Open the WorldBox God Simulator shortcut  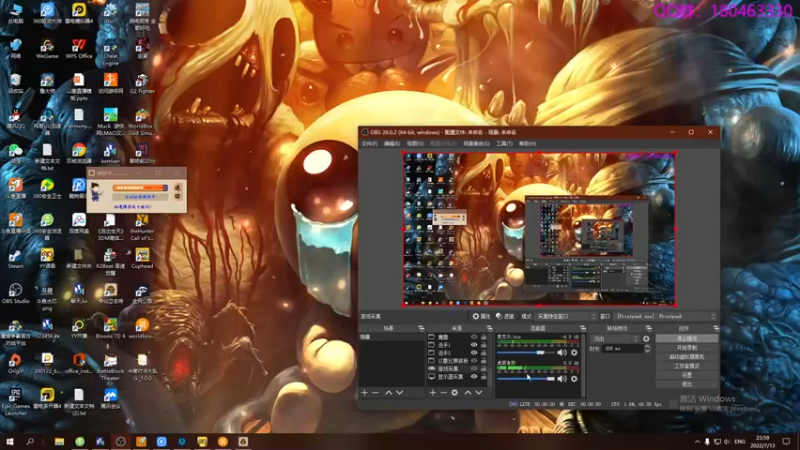pos(142,121)
